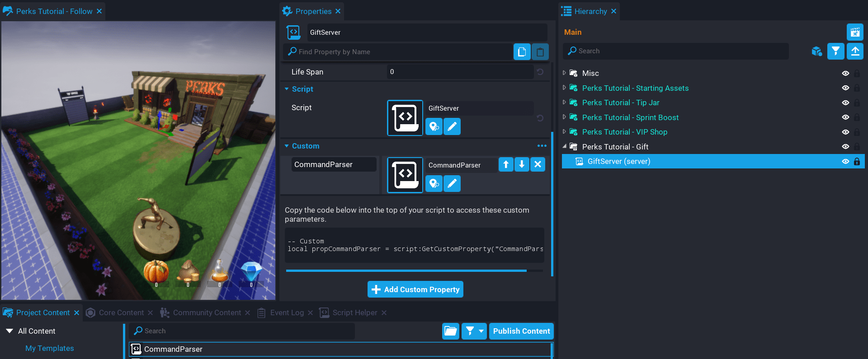Delete the CommandParser custom property
868x359 pixels.
click(538, 164)
